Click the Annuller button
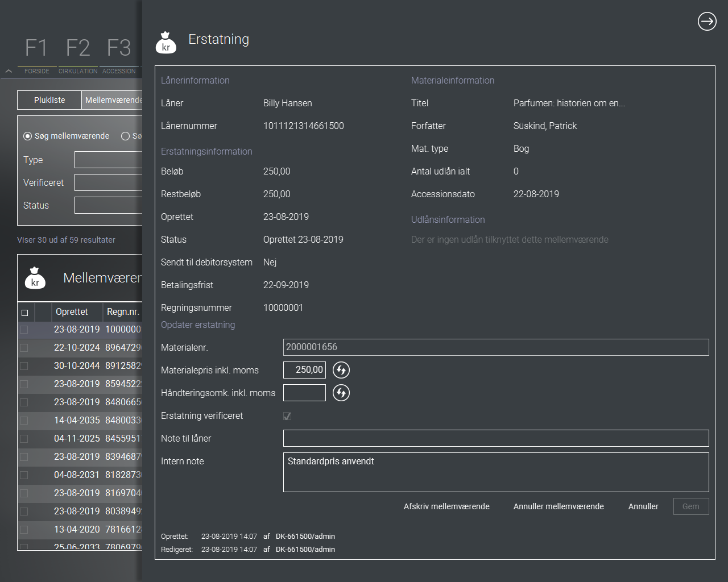 643,506
